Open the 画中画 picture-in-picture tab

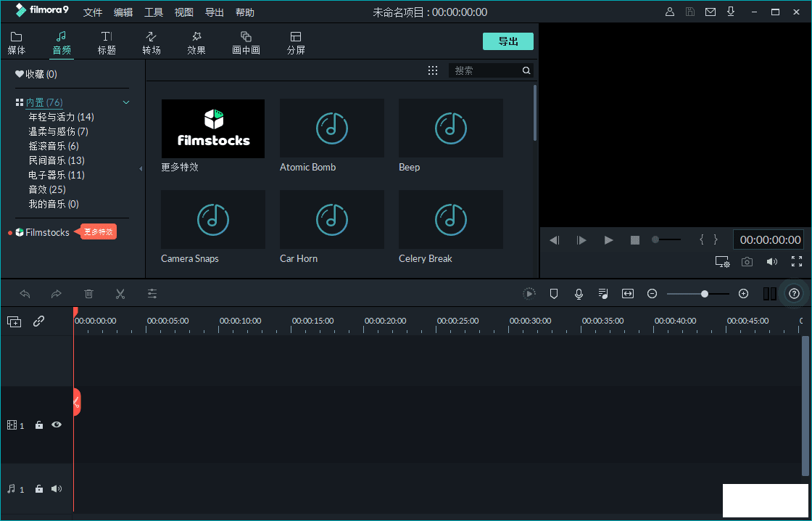(246, 43)
